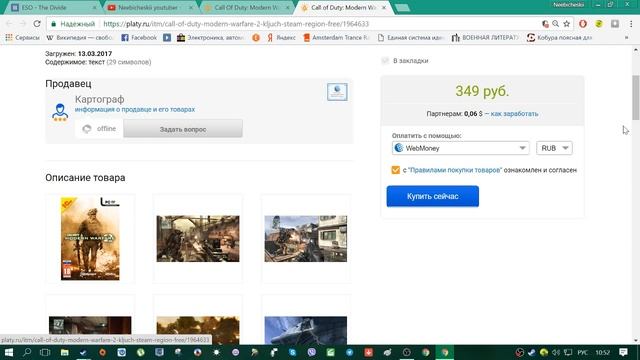640x360 pixels.
Task: Switch to Neebicheski youtuber tab
Action: (148, 7)
